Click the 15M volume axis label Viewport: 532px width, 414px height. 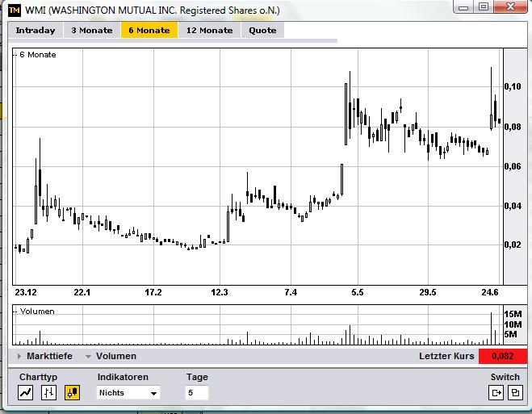pyautogui.click(x=513, y=314)
